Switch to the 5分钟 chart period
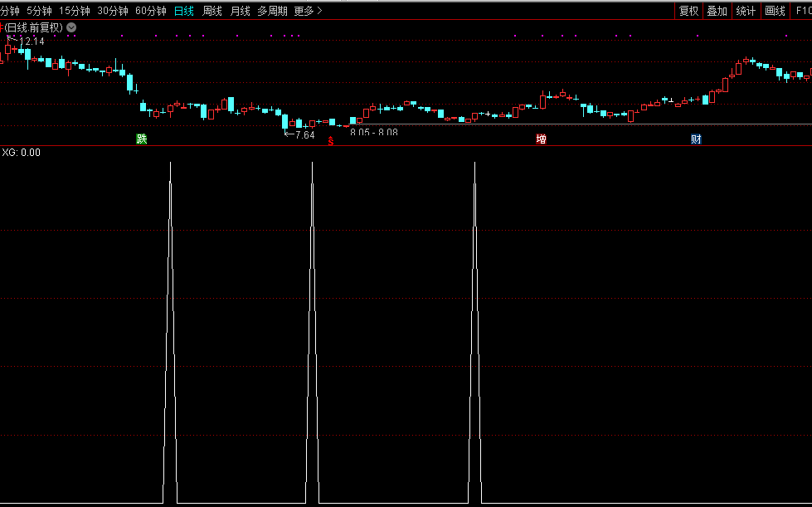Screen dimensions: 812x507 pos(38,11)
